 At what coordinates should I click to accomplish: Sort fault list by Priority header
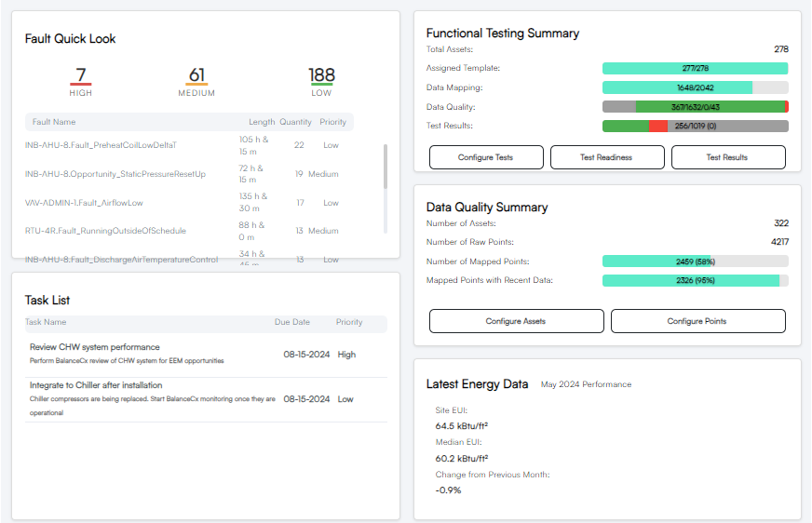[x=332, y=122]
